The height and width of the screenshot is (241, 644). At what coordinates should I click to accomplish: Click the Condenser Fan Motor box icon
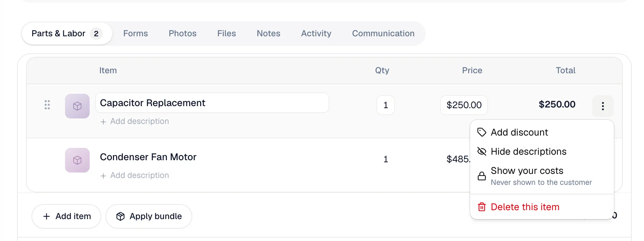[x=77, y=160]
